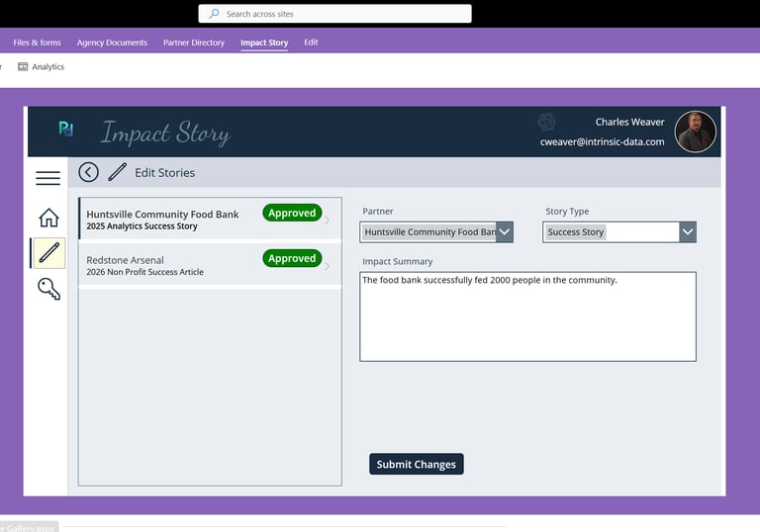Image resolution: width=760 pixels, height=532 pixels.
Task: Open chevron on Redstone Arsenal row
Action: [328, 266]
